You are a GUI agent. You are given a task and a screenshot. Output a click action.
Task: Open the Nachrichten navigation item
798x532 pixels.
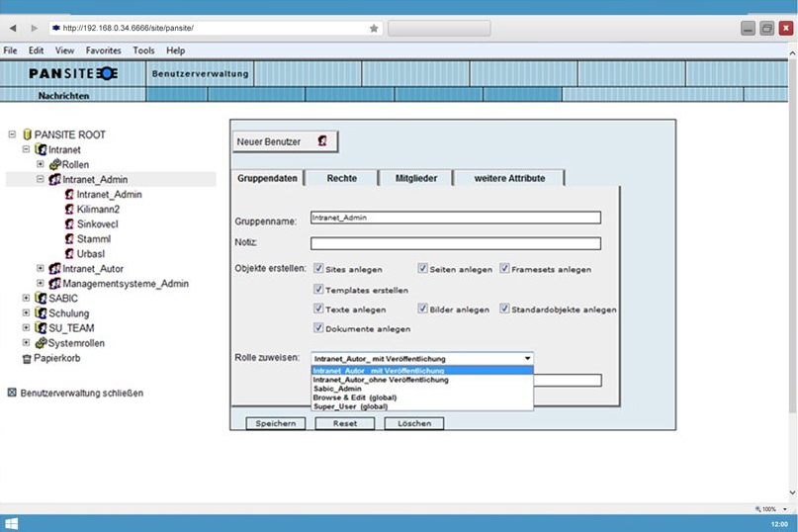[63, 95]
